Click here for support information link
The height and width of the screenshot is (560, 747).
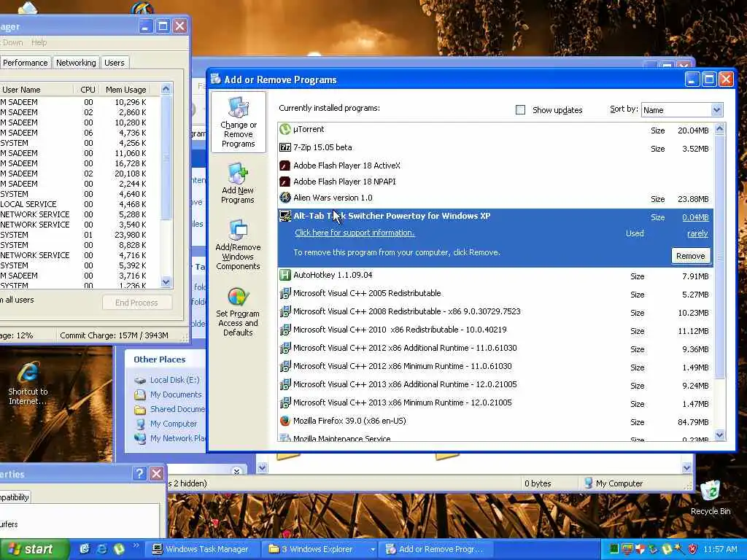(x=355, y=233)
